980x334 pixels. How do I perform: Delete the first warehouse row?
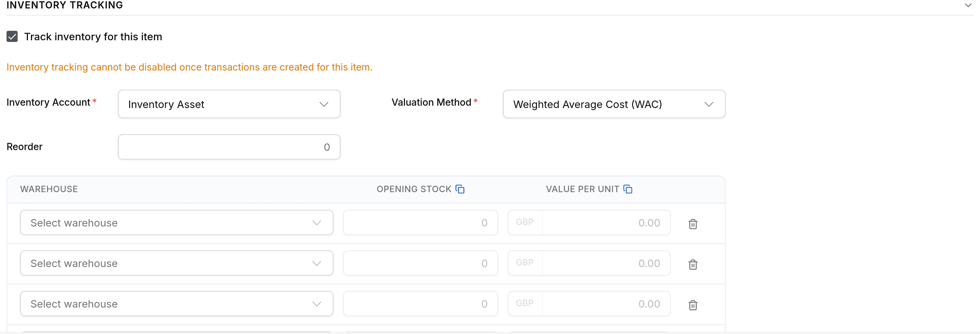coord(693,224)
